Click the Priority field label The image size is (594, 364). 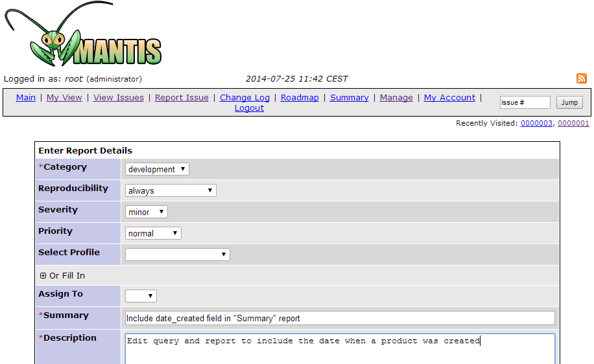[x=55, y=231]
